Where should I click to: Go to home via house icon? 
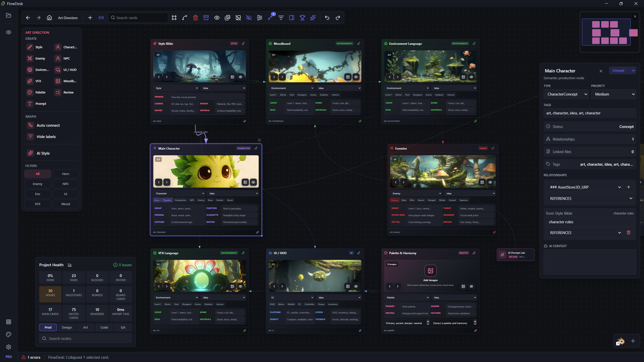click(49, 18)
